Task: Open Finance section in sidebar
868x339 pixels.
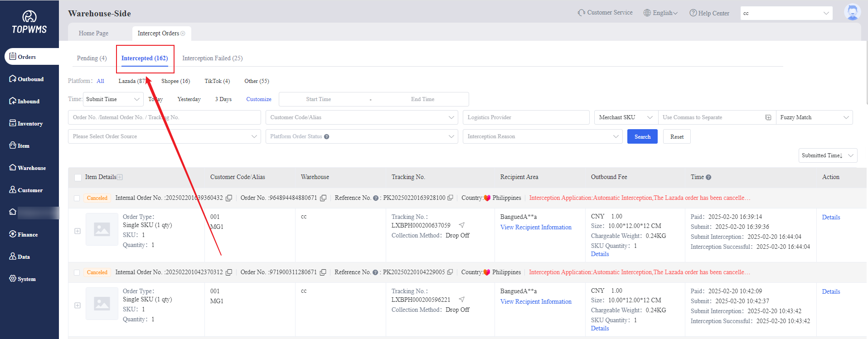Action: click(28, 234)
